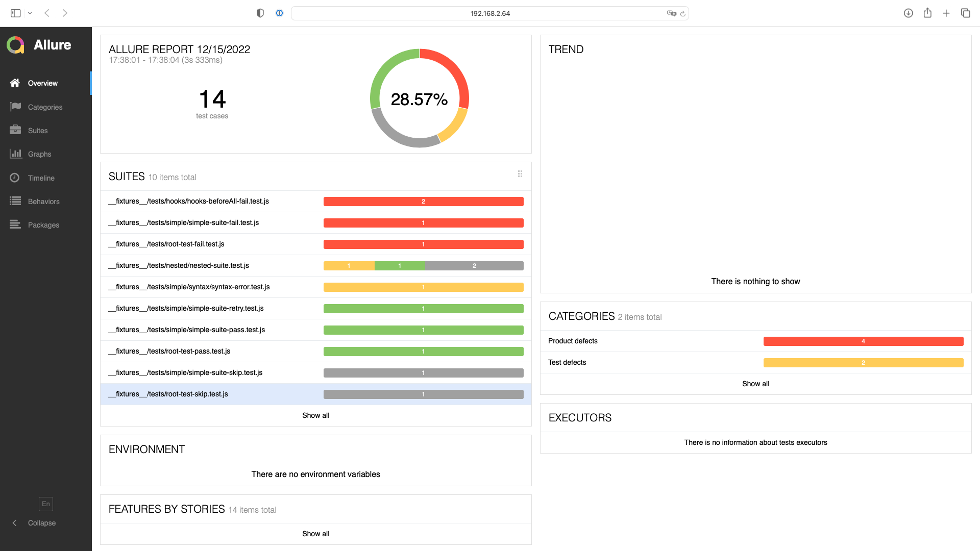Open the Behaviors list icon
The width and height of the screenshot is (980, 551).
tap(15, 201)
